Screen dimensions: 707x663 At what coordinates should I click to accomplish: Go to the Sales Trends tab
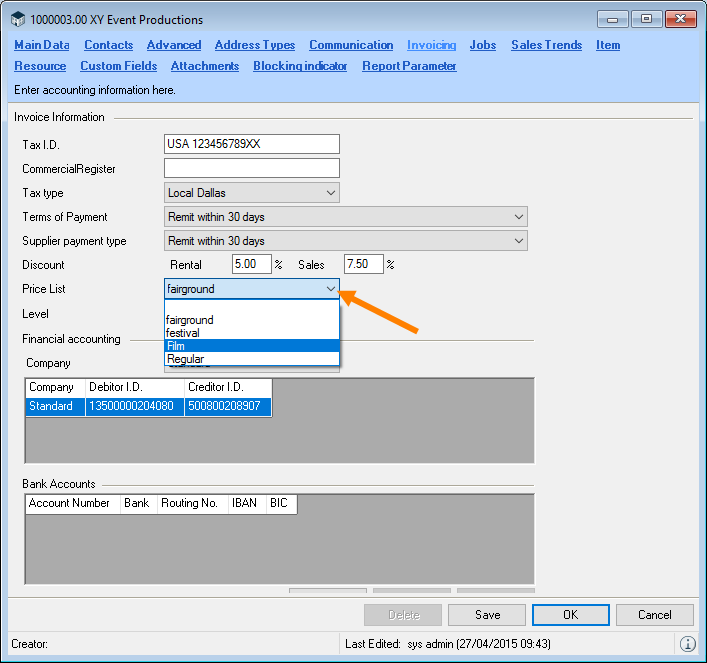(546, 45)
